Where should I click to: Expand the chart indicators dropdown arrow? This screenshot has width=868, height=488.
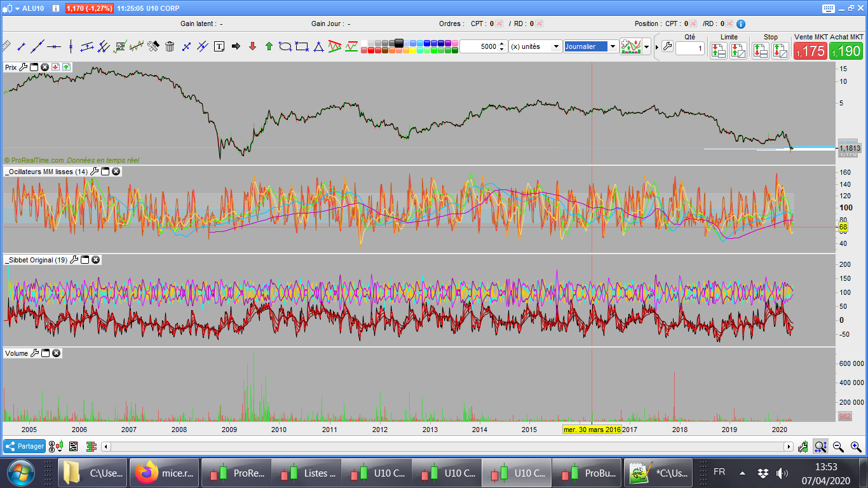647,47
